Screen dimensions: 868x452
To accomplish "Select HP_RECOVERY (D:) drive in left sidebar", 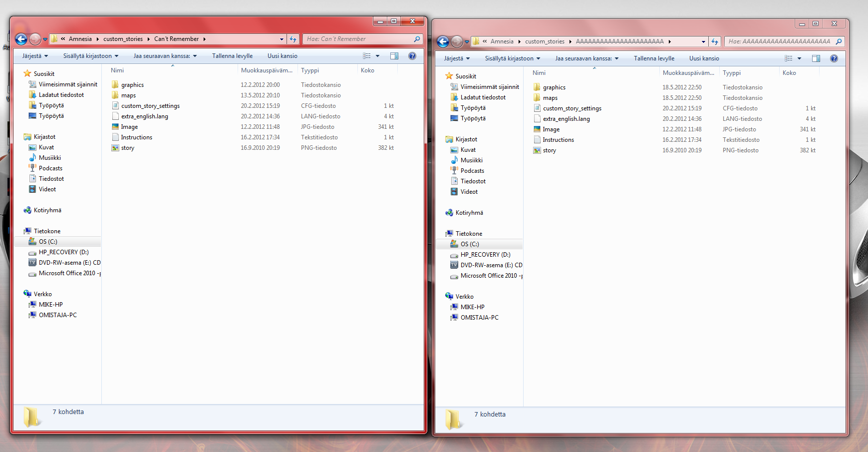I will [x=33, y=252].
